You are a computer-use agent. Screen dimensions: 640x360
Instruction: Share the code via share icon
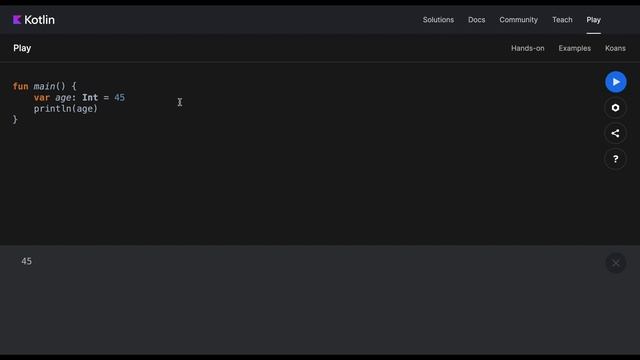(x=616, y=133)
